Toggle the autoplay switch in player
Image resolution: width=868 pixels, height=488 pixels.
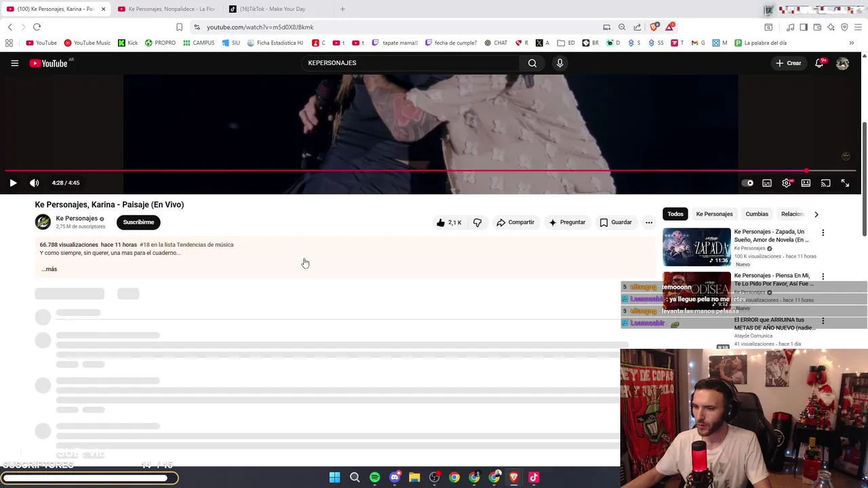coord(747,183)
